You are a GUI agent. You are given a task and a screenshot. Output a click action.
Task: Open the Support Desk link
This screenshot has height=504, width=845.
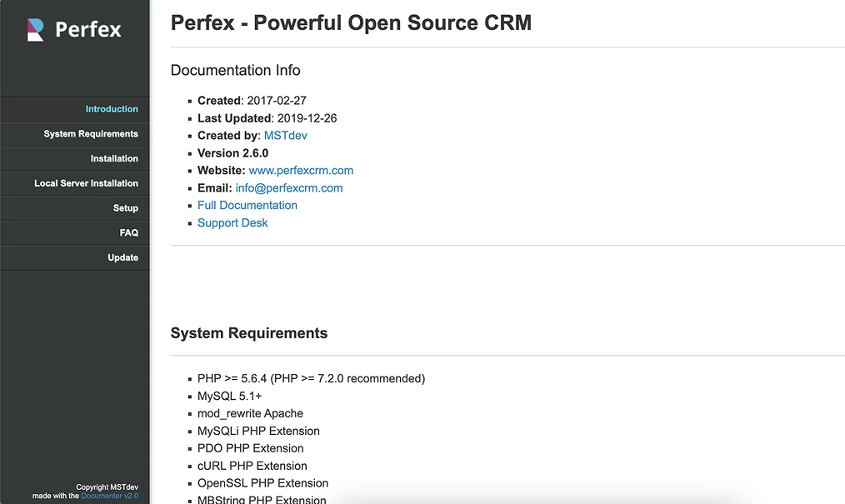tap(232, 223)
